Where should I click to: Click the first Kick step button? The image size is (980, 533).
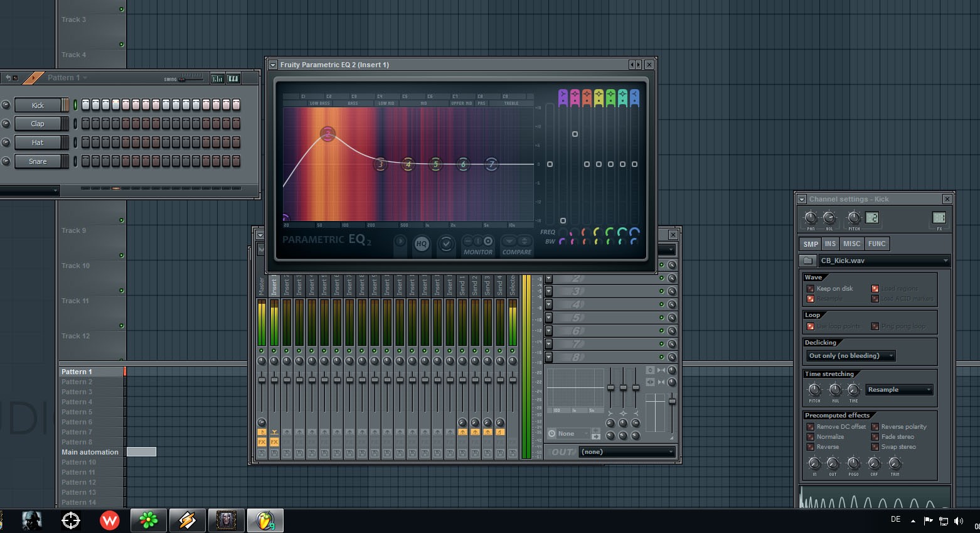point(86,105)
